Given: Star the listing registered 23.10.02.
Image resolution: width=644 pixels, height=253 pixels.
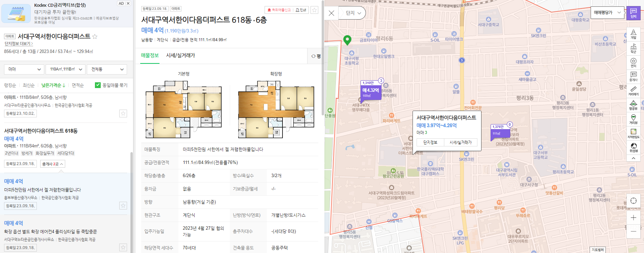Looking at the screenshot, I should click(123, 113).
